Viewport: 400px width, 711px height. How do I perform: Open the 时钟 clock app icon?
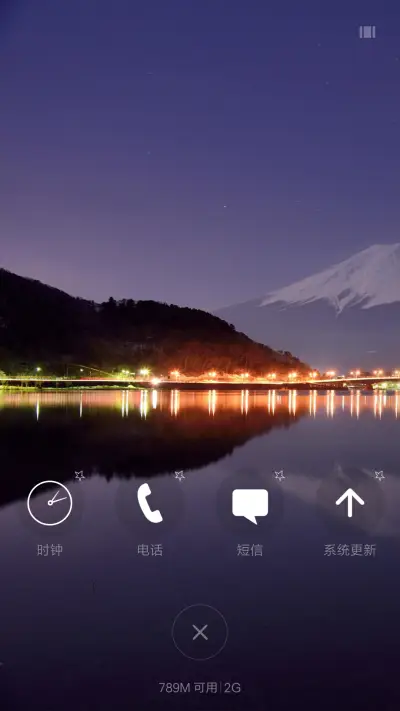click(x=50, y=503)
